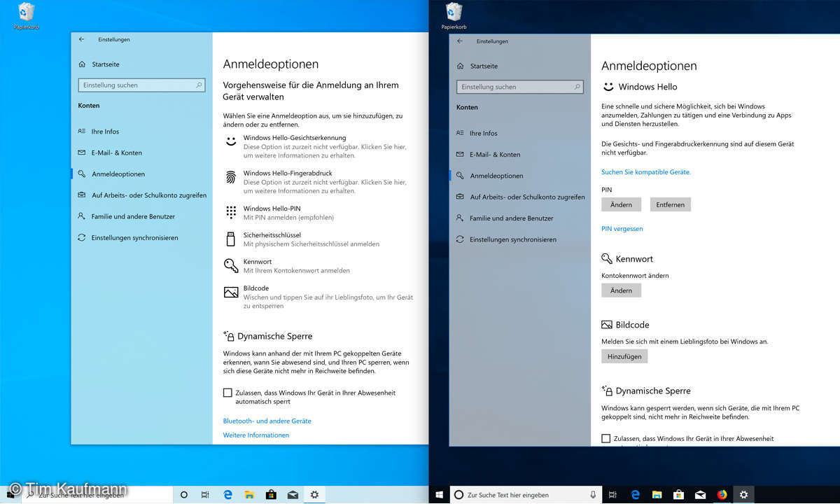Launch Edge from the light taskbar
840x504 pixels.
tap(227, 495)
